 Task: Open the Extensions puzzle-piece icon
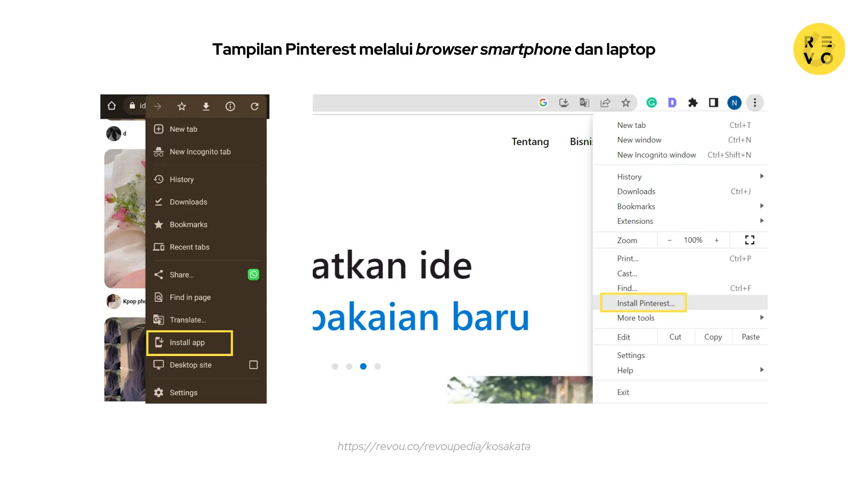point(693,103)
